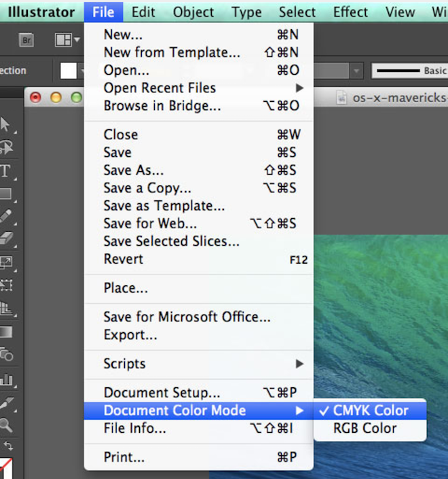Screen dimensions: 448x479
Task: Select the Scale tool
Action: (5, 262)
